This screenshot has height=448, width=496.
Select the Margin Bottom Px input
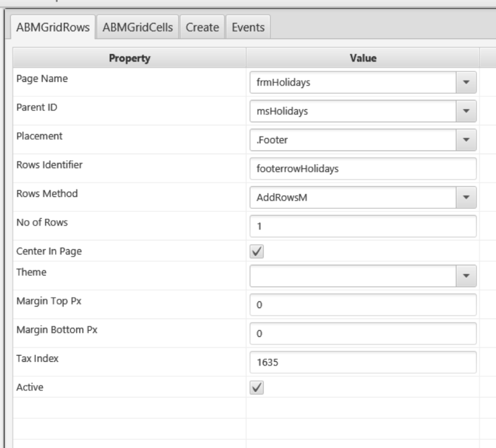tap(363, 333)
